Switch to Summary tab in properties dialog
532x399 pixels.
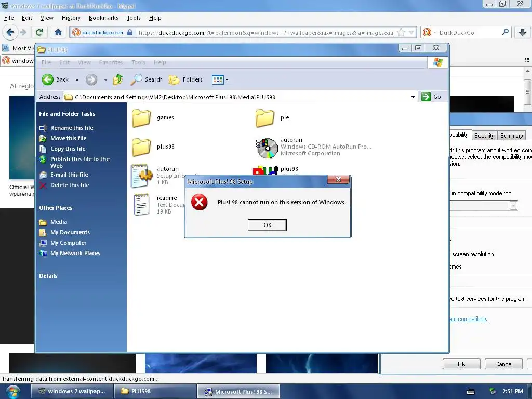(511, 136)
